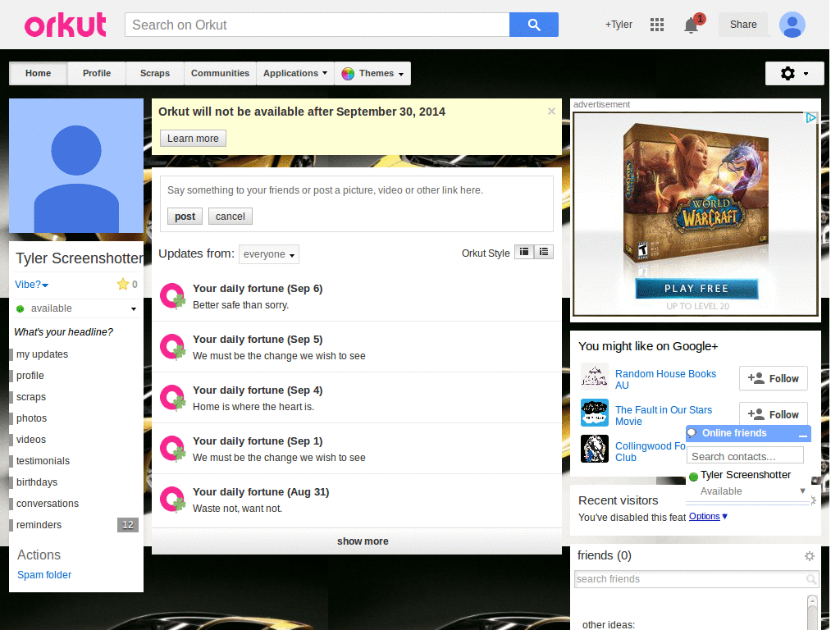Click the Aug 31 fortune icon

172,500
